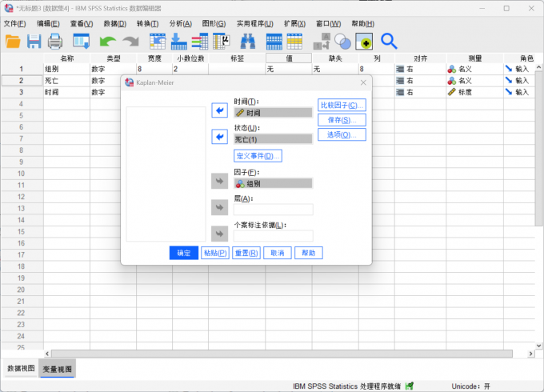
Task: Click 重置(R) to reset the dialog
Action: [x=246, y=253]
